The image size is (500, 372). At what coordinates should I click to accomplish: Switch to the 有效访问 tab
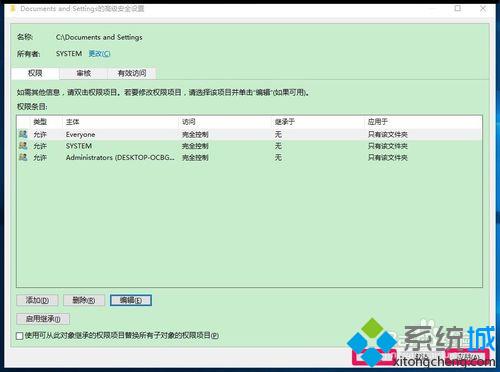(x=132, y=73)
